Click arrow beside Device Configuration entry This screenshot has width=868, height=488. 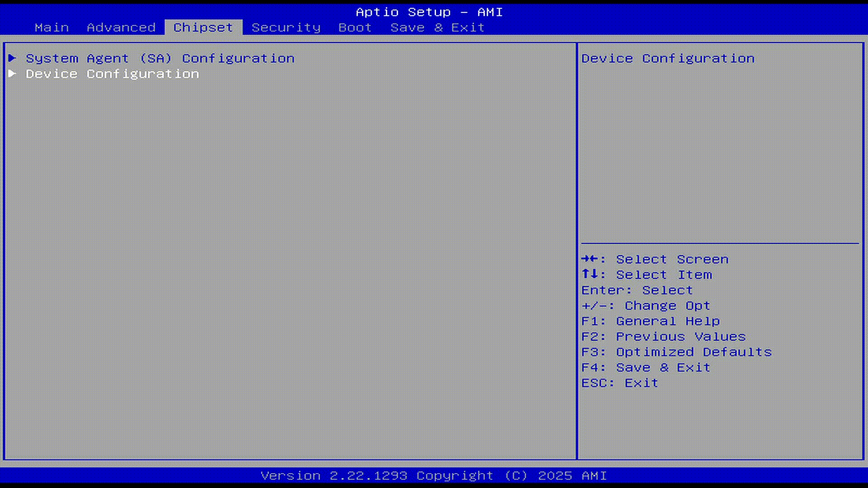[12, 73]
